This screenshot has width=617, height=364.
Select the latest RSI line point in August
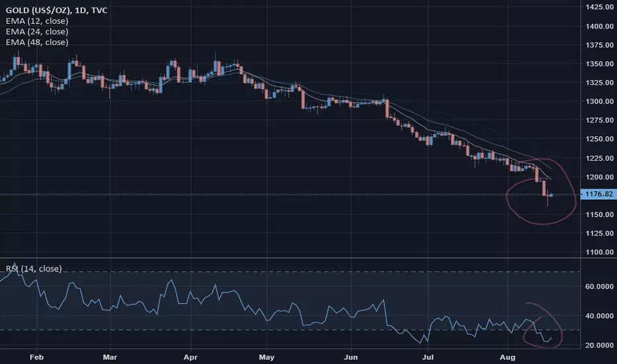(551, 338)
